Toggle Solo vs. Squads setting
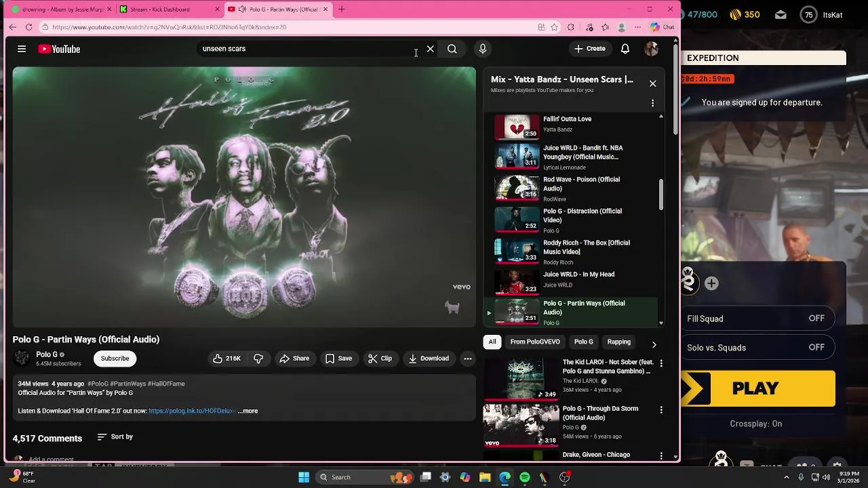This screenshot has height=488, width=868. (758, 348)
